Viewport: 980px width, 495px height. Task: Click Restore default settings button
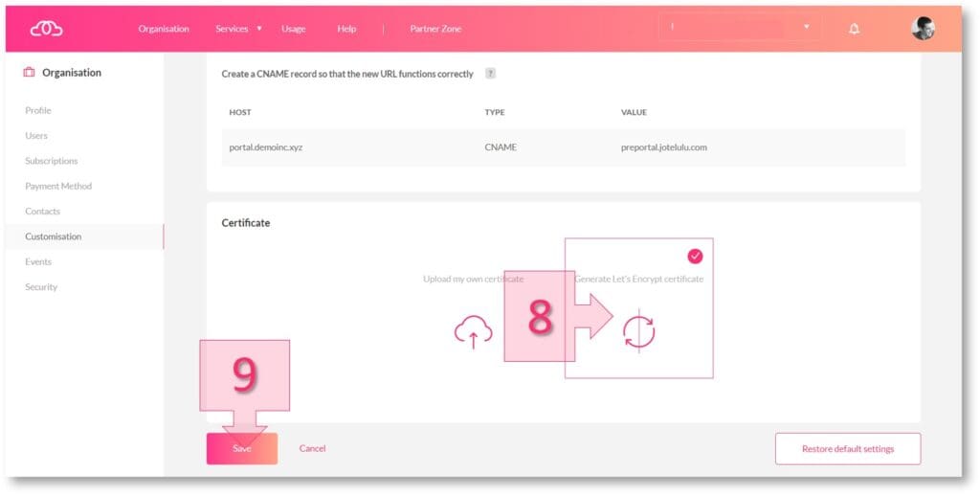point(847,448)
